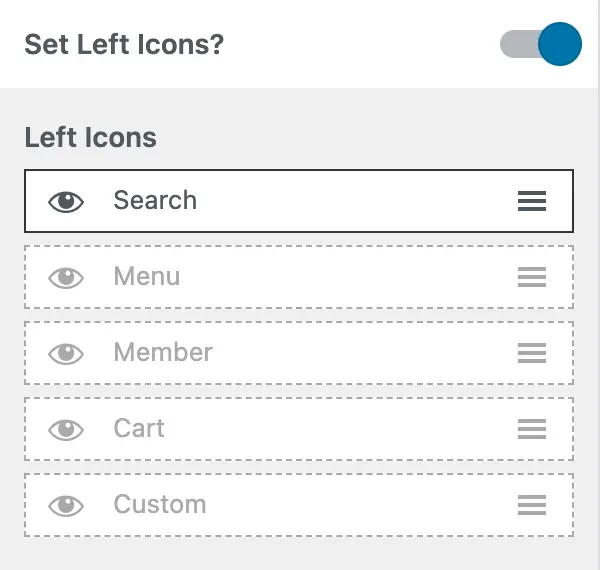Toggle the Set Left Icons switch
Screen dimensions: 600x570
(x=540, y=45)
